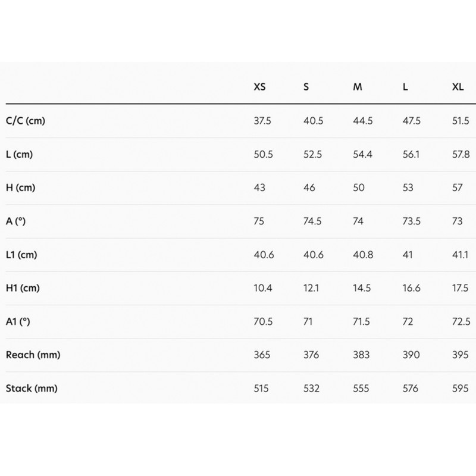Select the 37.5 value in C/C row
Screen dimensions: 476x476
262,121
